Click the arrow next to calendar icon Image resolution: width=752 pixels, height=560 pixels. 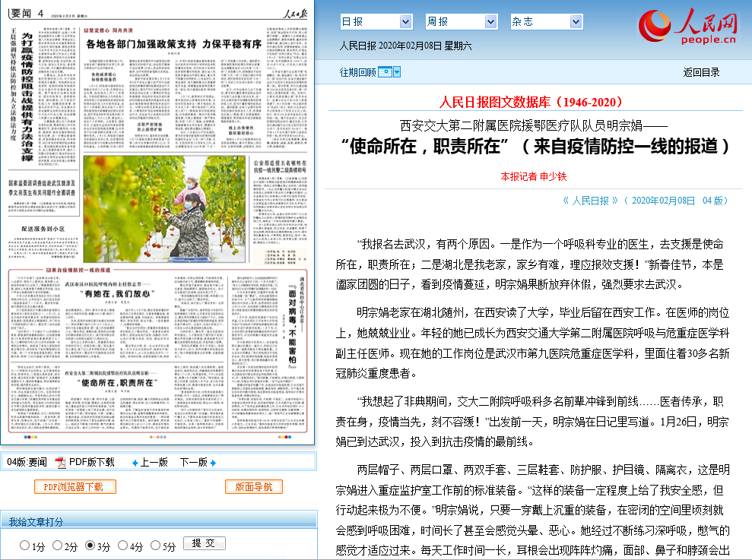397,72
